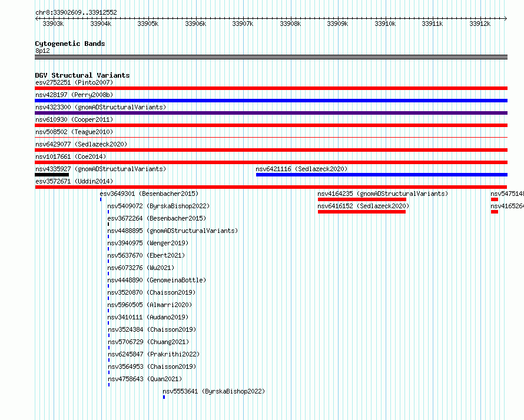Click the ruler's right end arrow
The height and width of the screenshot is (420, 524).
pos(506,19)
